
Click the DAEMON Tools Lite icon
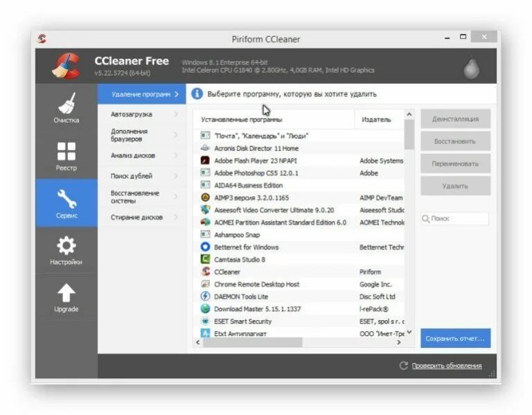point(205,297)
